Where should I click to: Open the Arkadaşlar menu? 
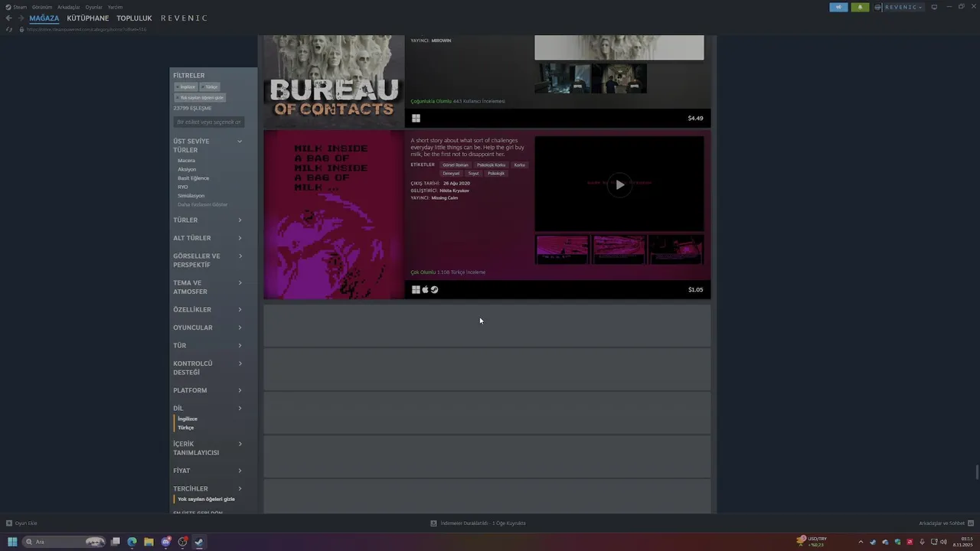69,7
